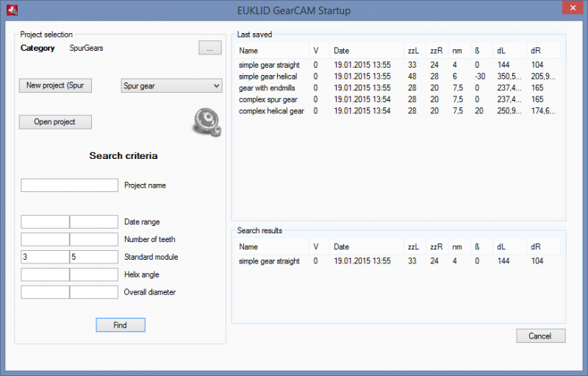Viewport: 588px width, 376px height.
Task: Click the nm column header in Last saved
Action: [459, 51]
